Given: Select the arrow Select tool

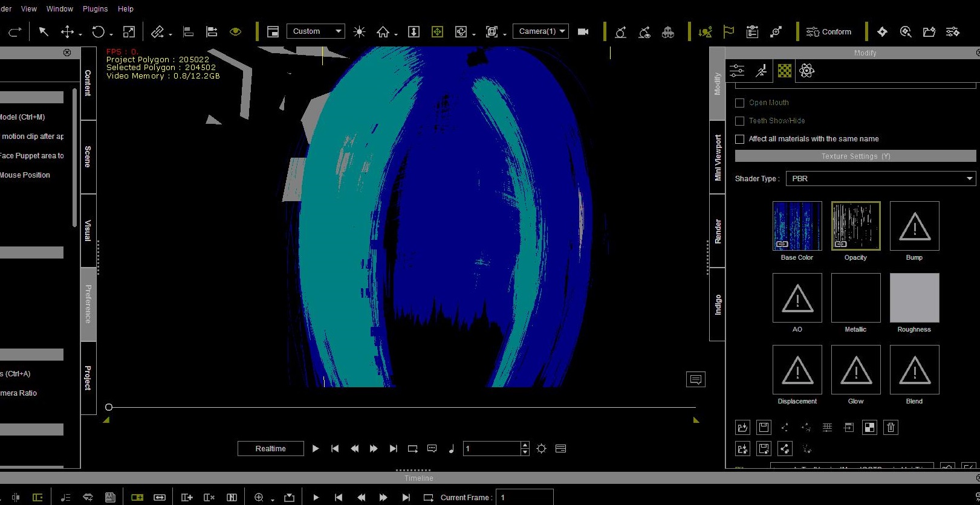Looking at the screenshot, I should click(x=44, y=31).
